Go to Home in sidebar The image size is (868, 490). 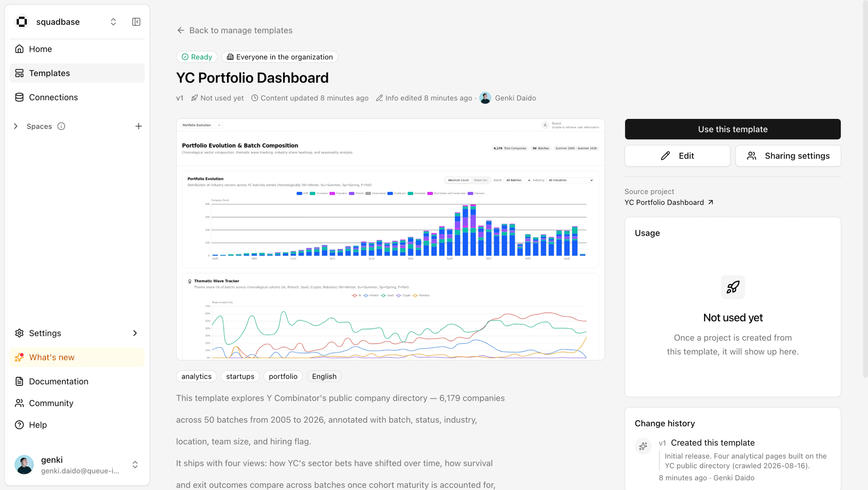coord(77,49)
